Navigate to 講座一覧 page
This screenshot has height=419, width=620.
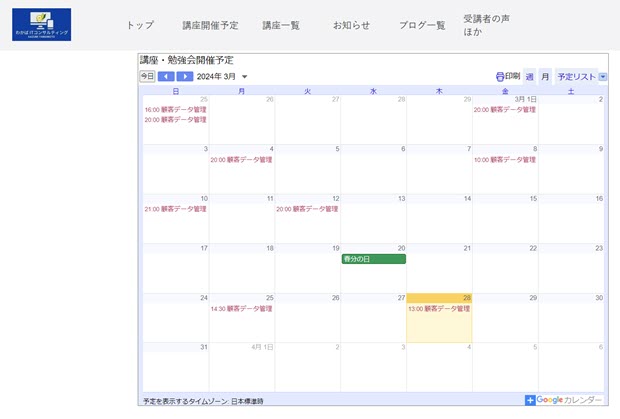click(x=281, y=25)
